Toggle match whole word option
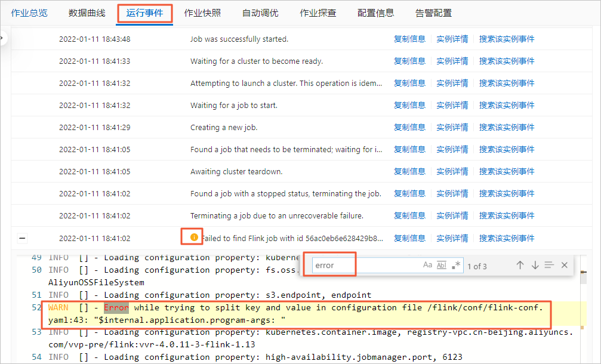The image size is (601, 364). (x=442, y=265)
